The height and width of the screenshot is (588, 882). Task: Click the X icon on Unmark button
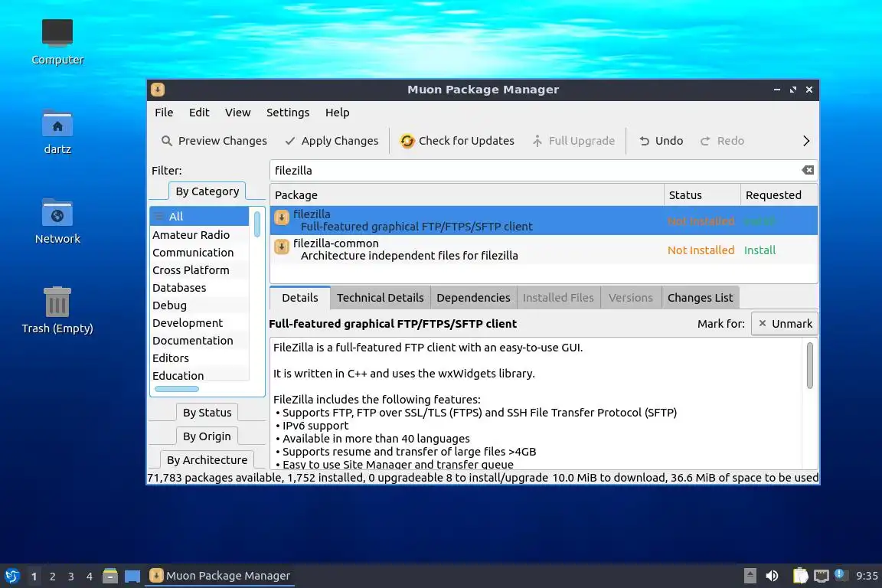click(x=763, y=324)
